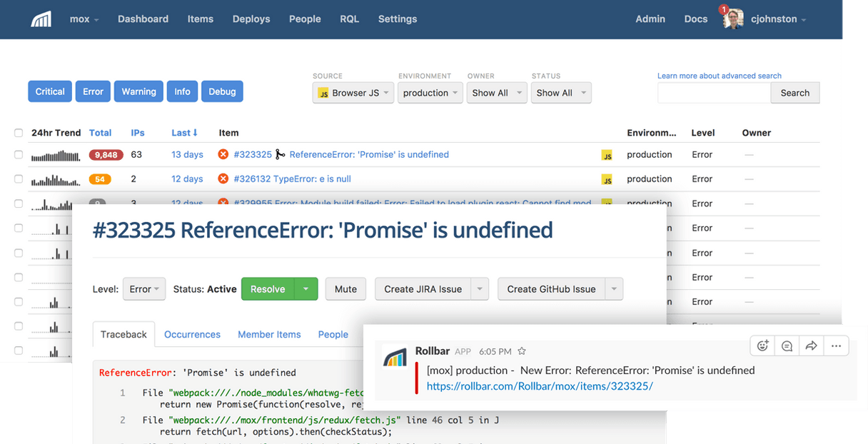The image size is (868, 444).
Task: Click the JS source icon on the top error row
Action: [x=607, y=154]
